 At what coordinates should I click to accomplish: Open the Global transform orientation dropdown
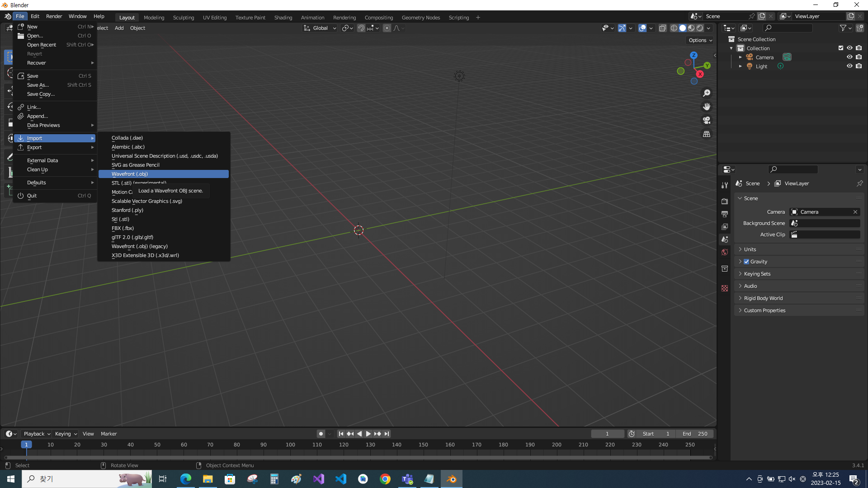tap(321, 28)
